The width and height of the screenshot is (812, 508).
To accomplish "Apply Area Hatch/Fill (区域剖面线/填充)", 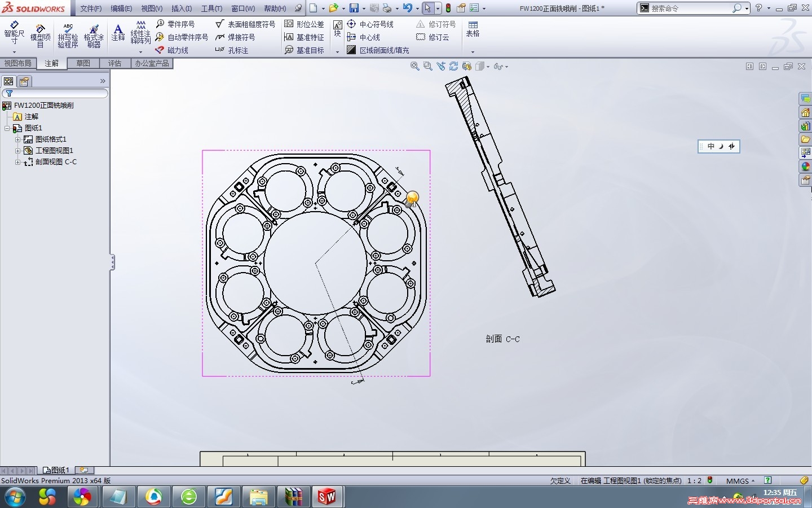I will pyautogui.click(x=378, y=50).
